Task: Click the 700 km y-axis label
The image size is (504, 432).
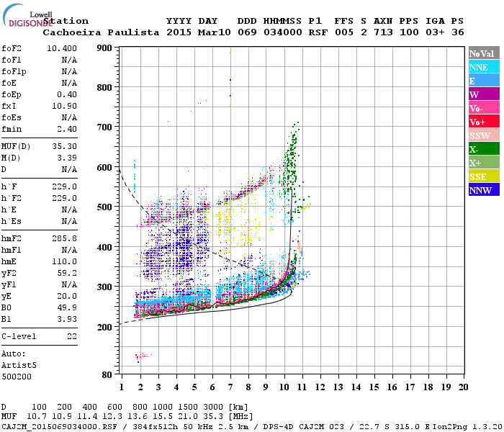Action: click(x=104, y=127)
